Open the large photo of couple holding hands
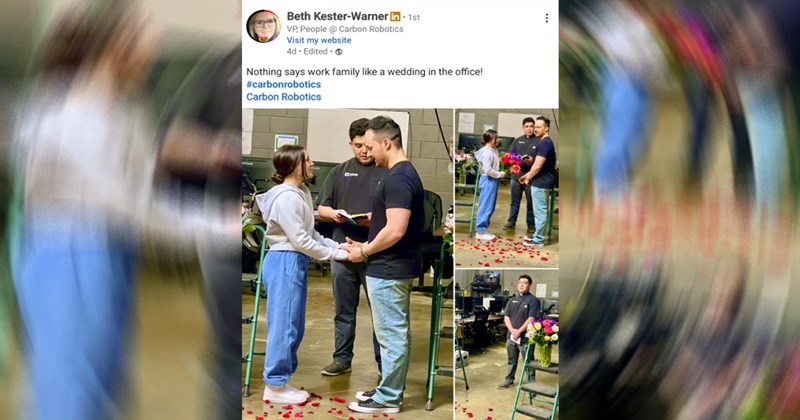 click(x=347, y=264)
